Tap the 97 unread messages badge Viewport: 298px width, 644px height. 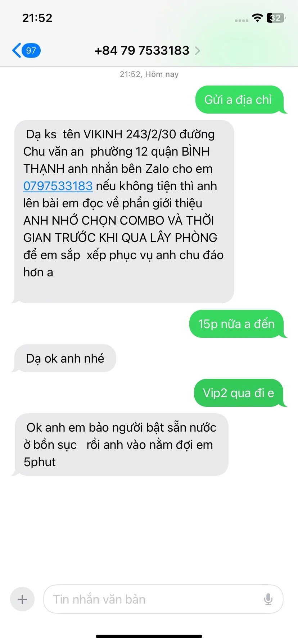coord(31,50)
